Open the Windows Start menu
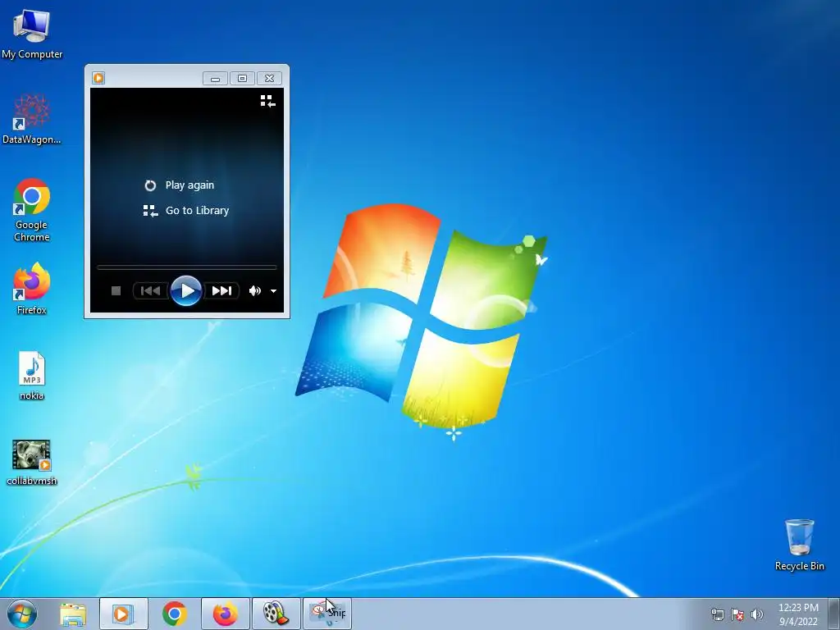 (22, 614)
